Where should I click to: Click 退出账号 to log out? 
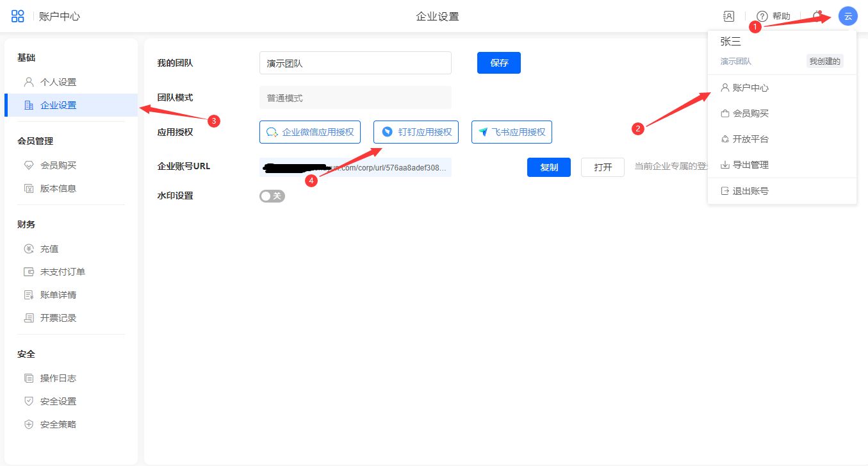750,191
